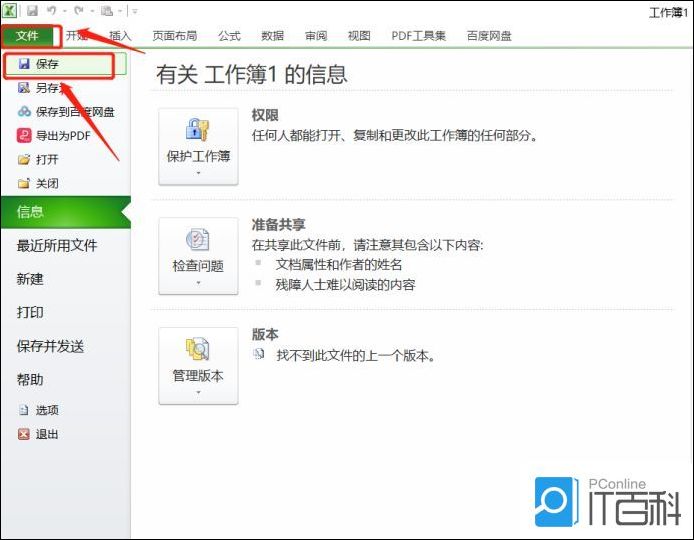Open the redo history dropdown arrow

tap(92, 11)
